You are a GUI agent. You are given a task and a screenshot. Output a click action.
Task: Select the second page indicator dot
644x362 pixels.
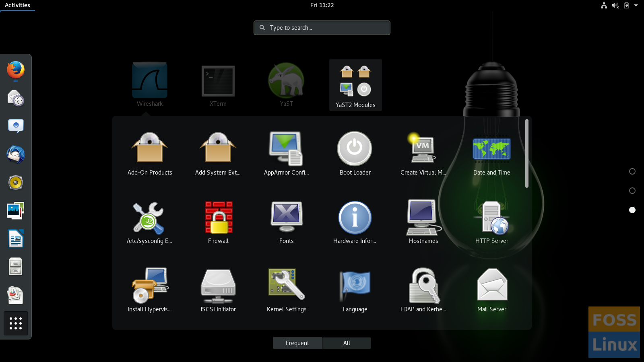pyautogui.click(x=632, y=191)
